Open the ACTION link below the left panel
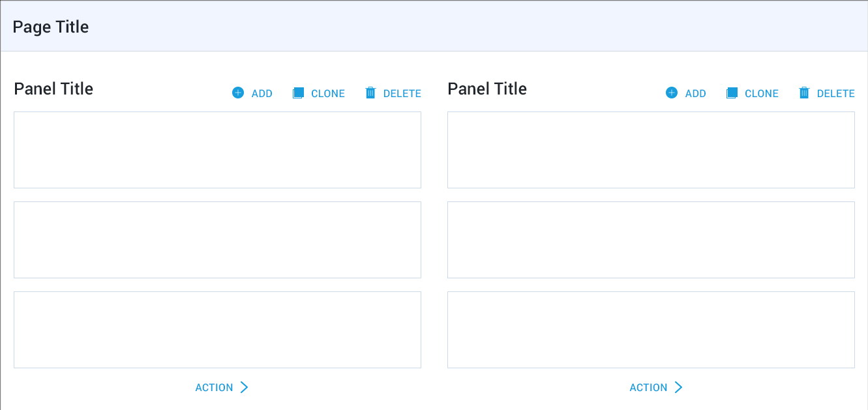Screen dimensions: 868x410 [x=215, y=387]
